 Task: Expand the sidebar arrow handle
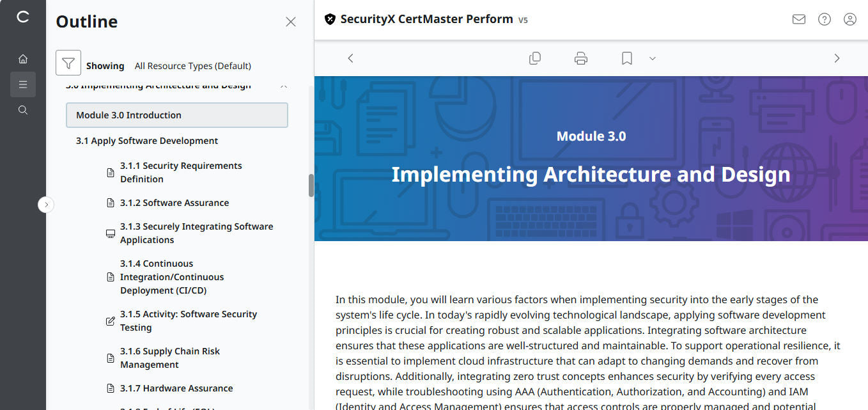coord(46,204)
